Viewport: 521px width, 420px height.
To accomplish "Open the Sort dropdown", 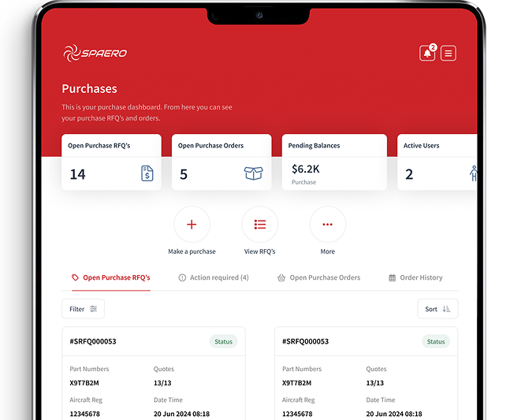I will click(x=437, y=309).
